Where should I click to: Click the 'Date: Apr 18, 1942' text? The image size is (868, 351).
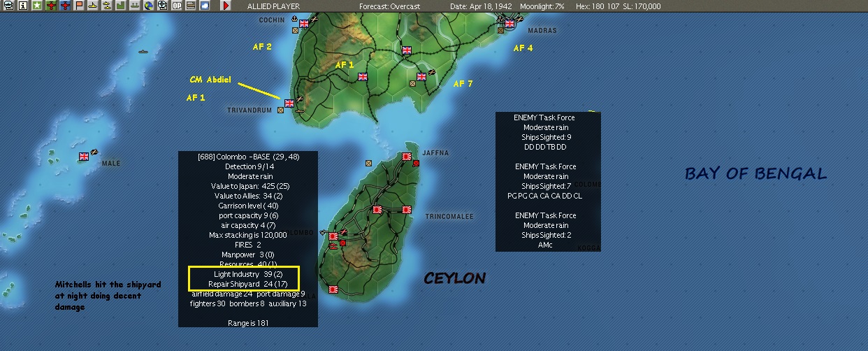[x=480, y=6]
